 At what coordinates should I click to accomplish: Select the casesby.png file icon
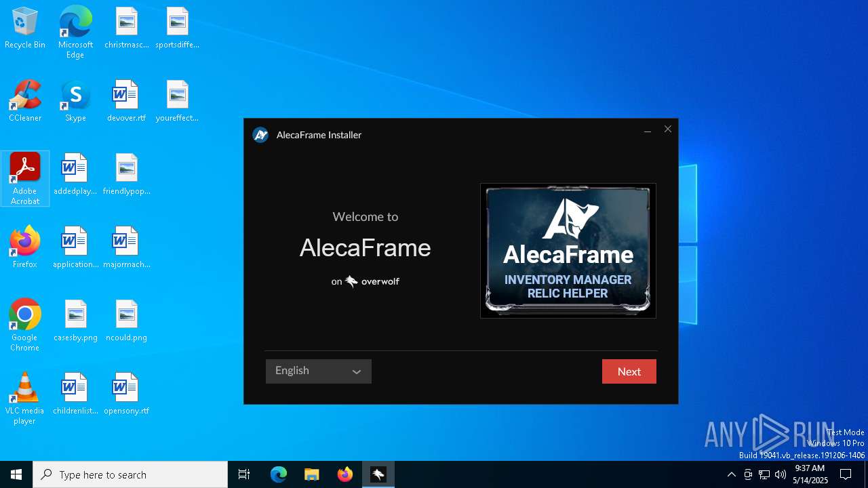click(75, 321)
